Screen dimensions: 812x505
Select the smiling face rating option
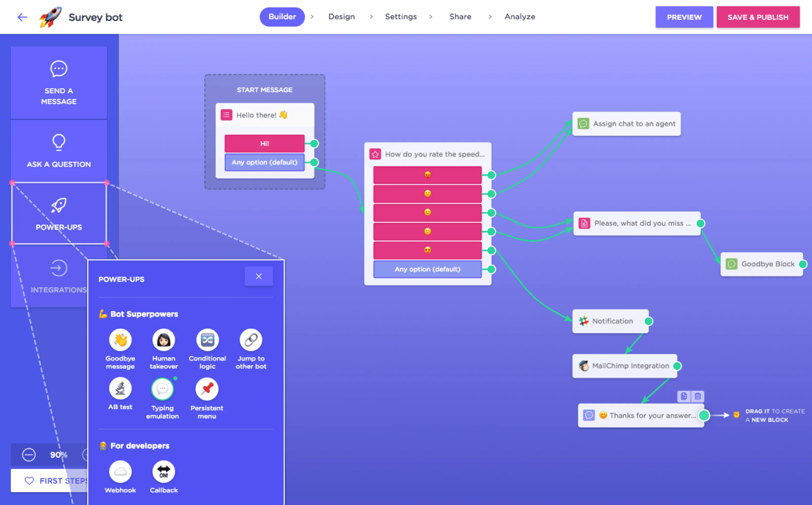pyautogui.click(x=427, y=231)
